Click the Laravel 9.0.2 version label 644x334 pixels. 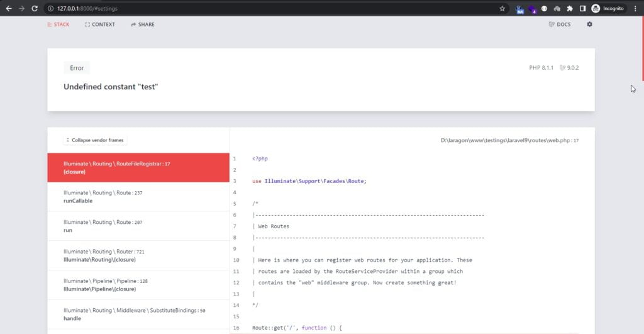click(x=569, y=68)
